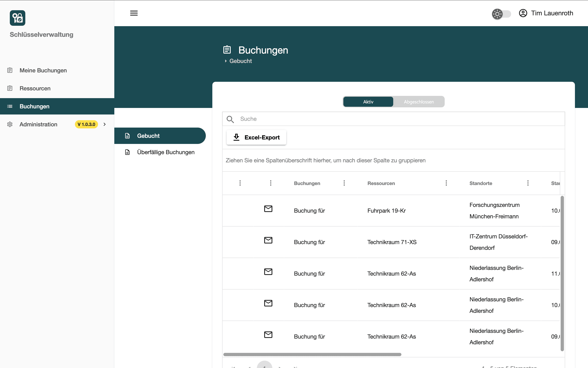Click mail icon for Technikraum 62-As dated 10.
588x368 pixels.
(x=268, y=303)
